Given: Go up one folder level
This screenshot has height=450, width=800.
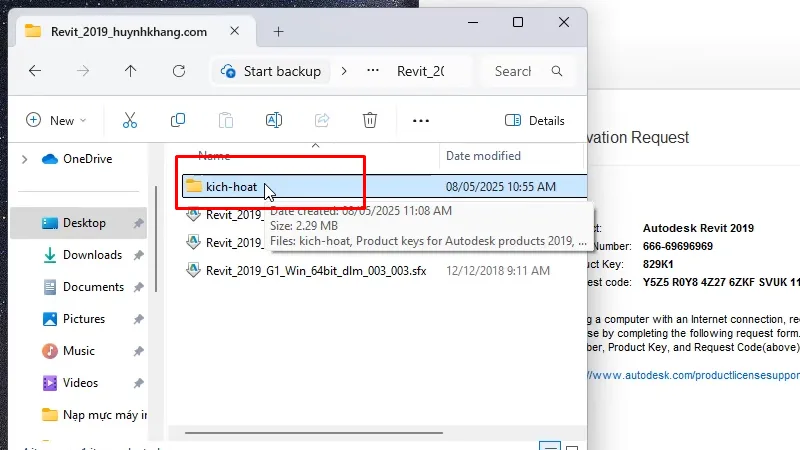Looking at the screenshot, I should 130,71.
